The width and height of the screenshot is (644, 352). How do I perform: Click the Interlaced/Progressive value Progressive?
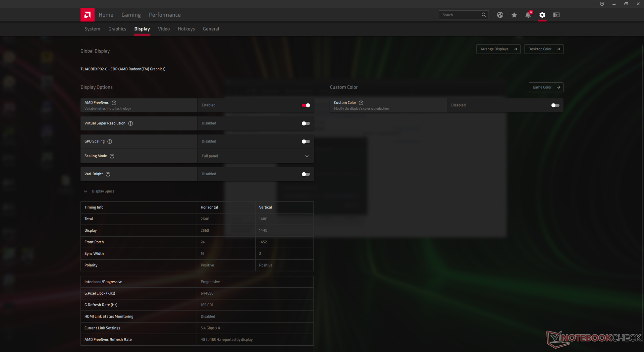tap(210, 282)
